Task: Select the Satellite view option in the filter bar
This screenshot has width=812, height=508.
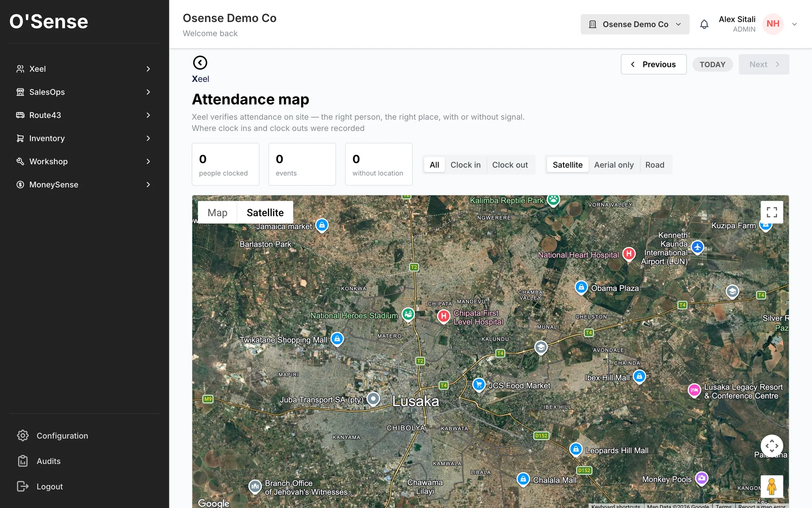Action: [568, 165]
